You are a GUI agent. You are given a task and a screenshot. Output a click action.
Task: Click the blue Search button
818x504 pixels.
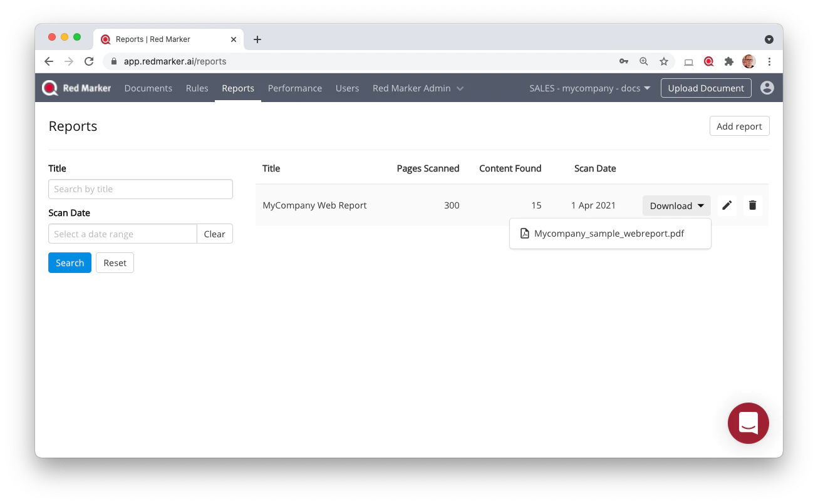(70, 263)
